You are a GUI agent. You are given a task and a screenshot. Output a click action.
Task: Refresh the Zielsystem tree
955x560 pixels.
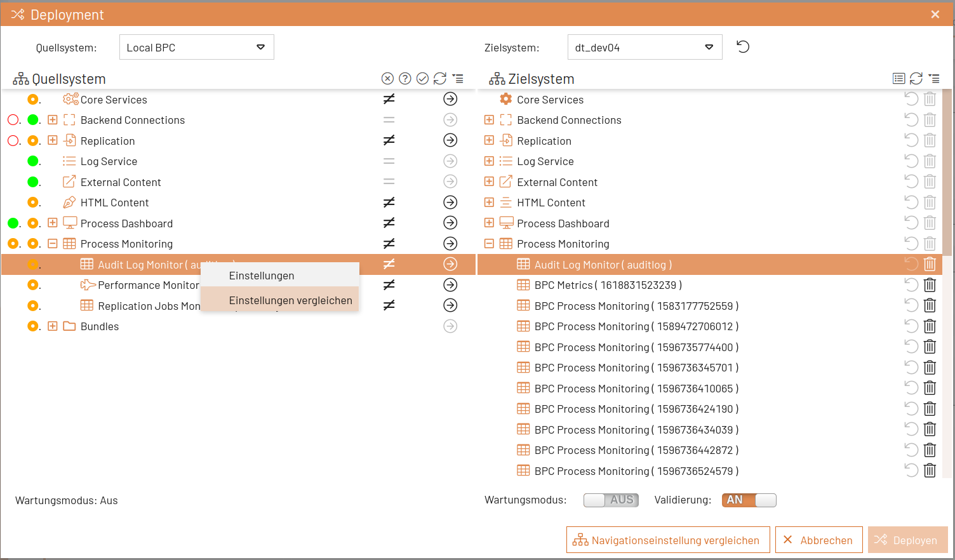tap(916, 78)
